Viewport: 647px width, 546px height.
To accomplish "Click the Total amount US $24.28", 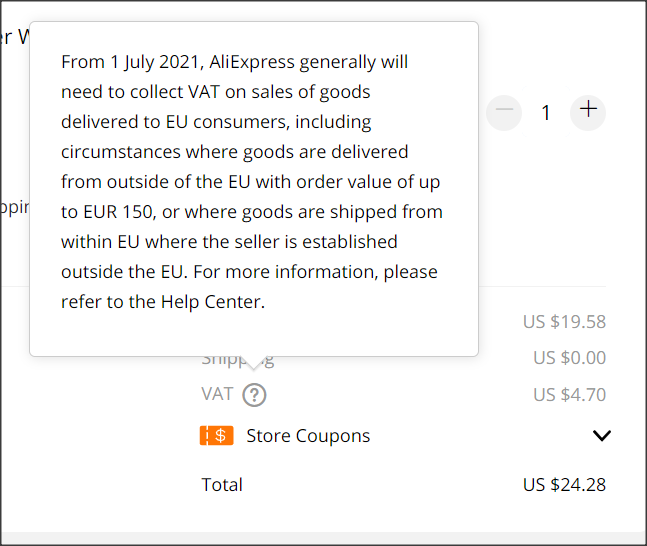I will pos(564,485).
